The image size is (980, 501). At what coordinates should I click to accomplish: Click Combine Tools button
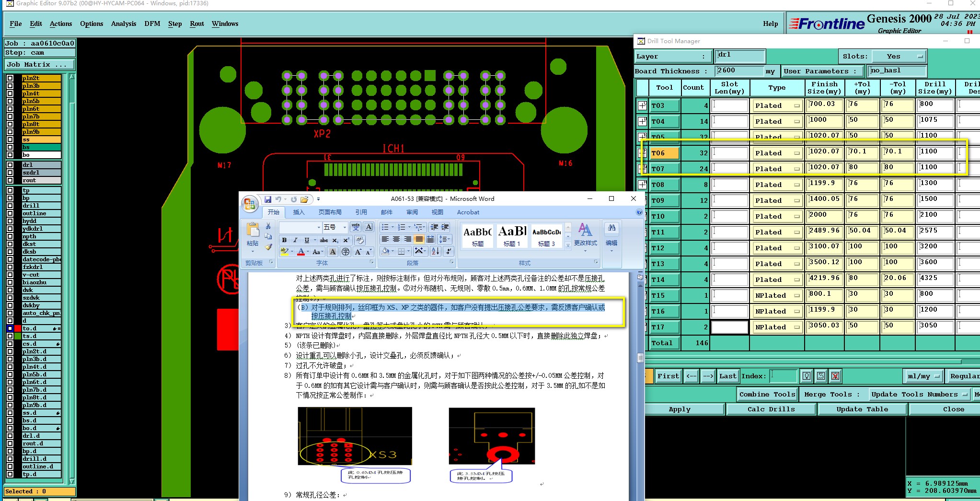coord(767,394)
